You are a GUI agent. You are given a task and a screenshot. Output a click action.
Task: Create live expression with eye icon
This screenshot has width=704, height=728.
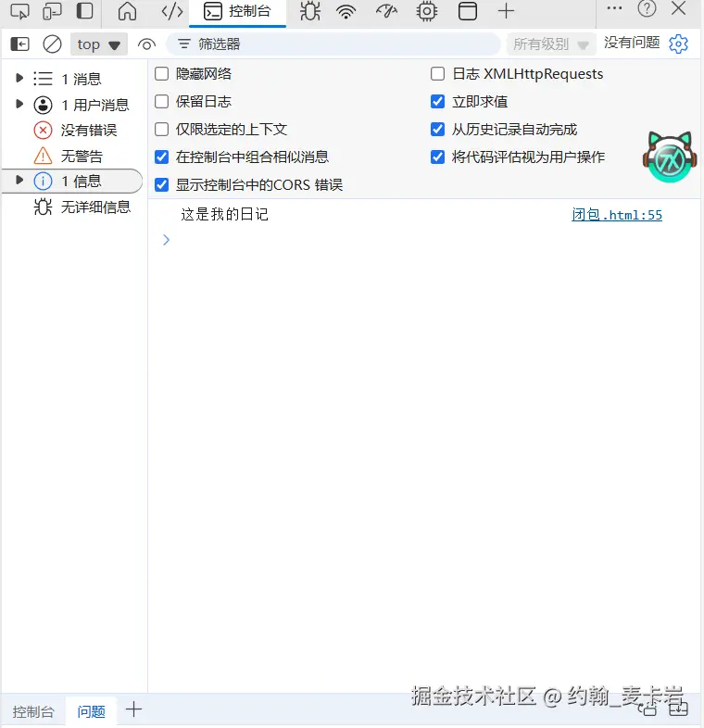pyautogui.click(x=146, y=44)
